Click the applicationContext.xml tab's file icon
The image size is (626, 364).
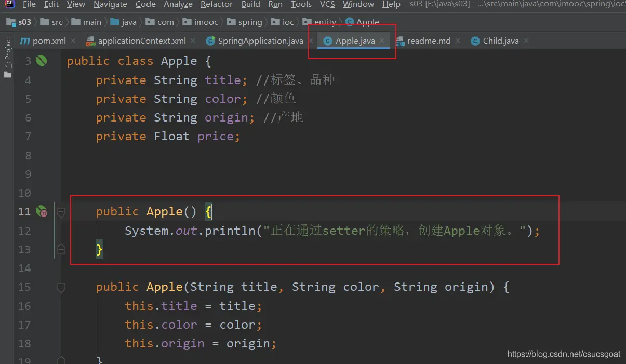tap(90, 41)
